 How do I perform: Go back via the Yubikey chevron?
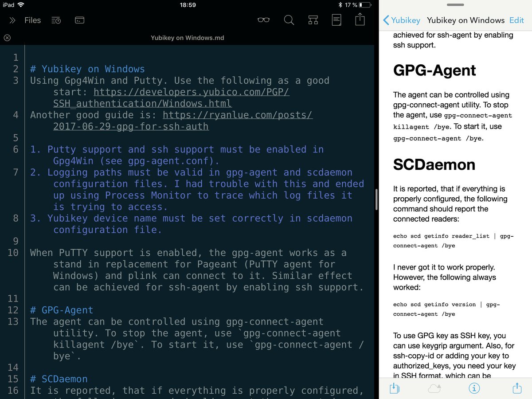coord(402,20)
